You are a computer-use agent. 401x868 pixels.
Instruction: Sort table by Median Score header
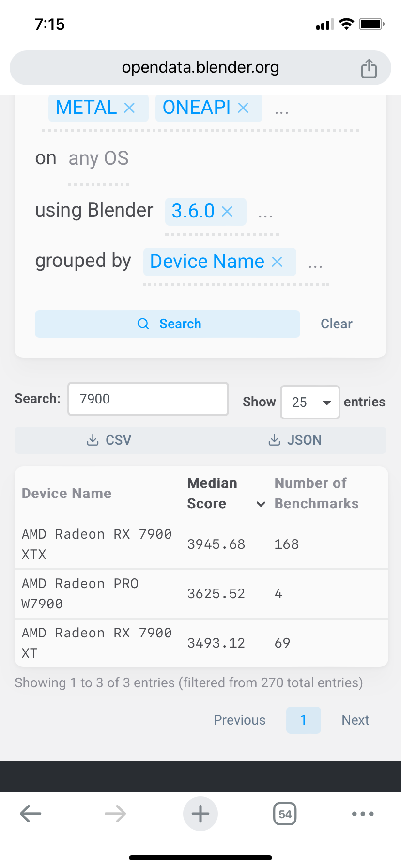coord(212,494)
